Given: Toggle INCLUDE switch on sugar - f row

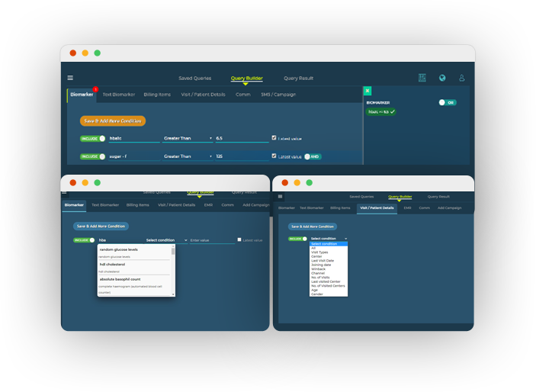Looking at the screenshot, I should (x=92, y=156).
